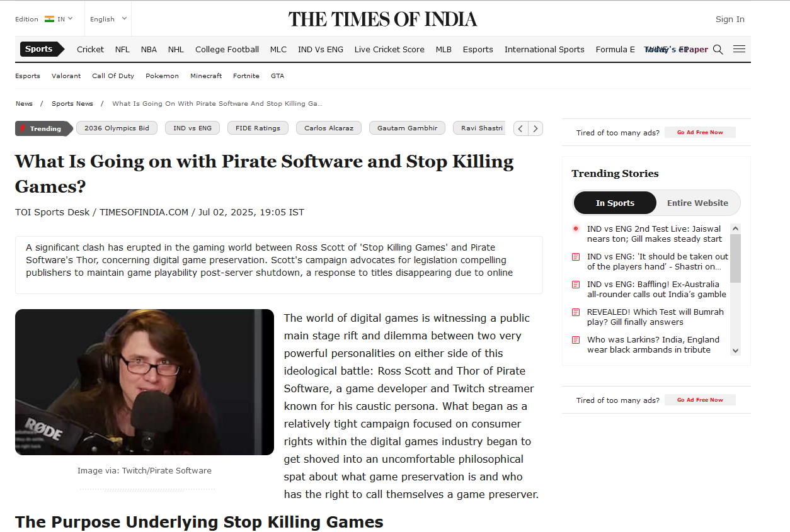
Task: Open Call Of Duty sub-navigation link
Action: (x=113, y=76)
